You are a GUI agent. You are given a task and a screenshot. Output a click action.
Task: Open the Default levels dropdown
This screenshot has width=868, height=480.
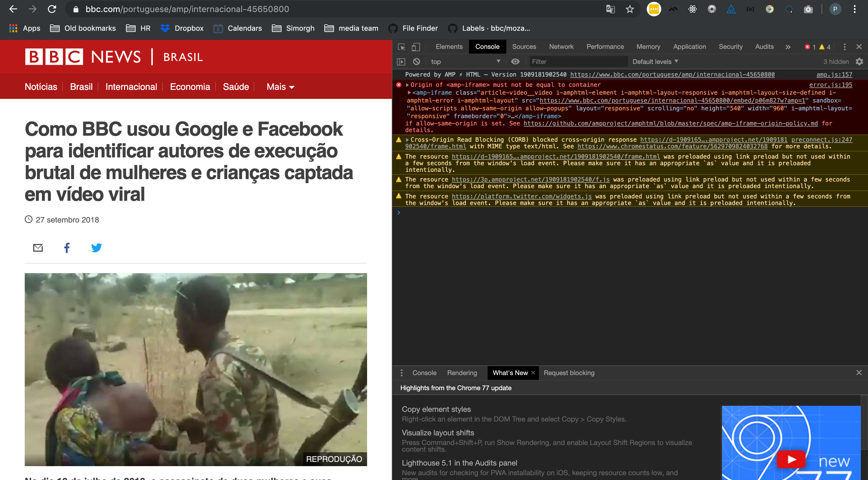(x=654, y=61)
